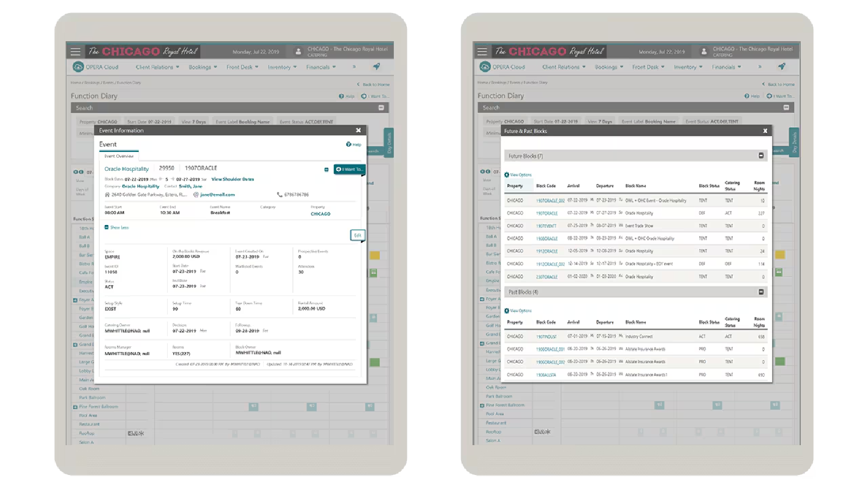This screenshot has width=868, height=488.
Task: Open hamburger menu on the Event Information tablet
Action: tap(75, 52)
